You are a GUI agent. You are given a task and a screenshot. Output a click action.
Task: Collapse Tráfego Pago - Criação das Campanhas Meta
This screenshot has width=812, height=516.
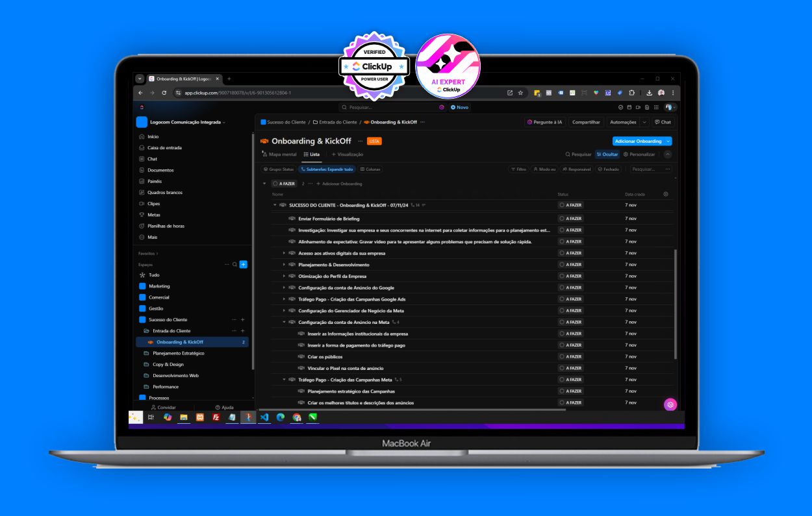(284, 380)
